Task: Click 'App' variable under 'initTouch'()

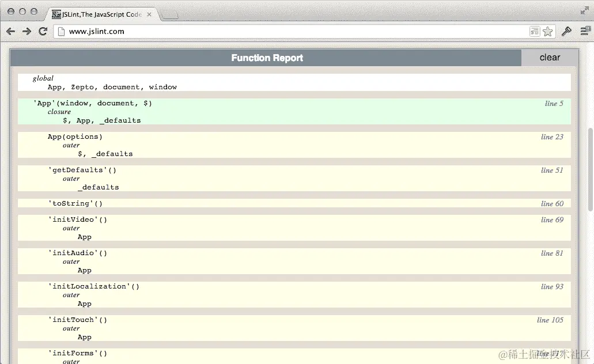Action: pyautogui.click(x=85, y=337)
